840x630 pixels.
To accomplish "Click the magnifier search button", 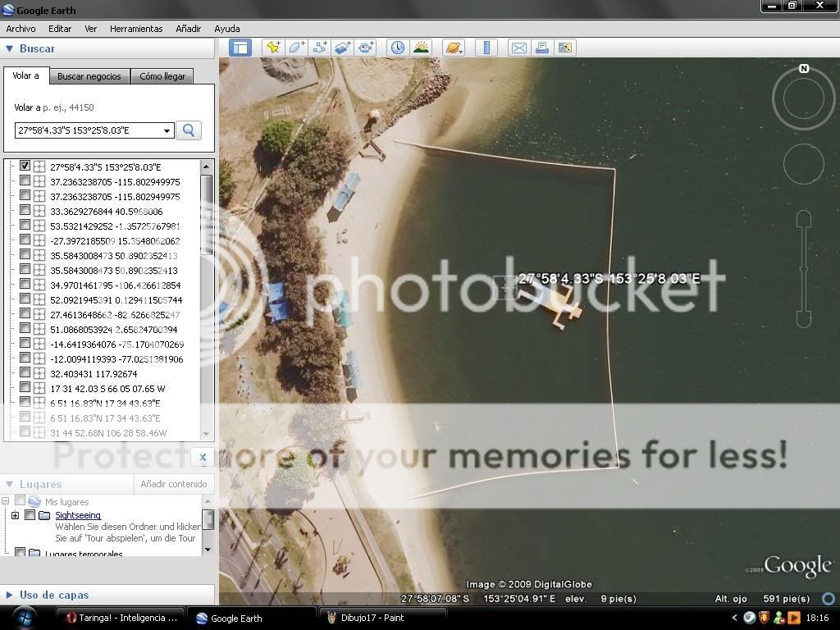I will tap(189, 130).
